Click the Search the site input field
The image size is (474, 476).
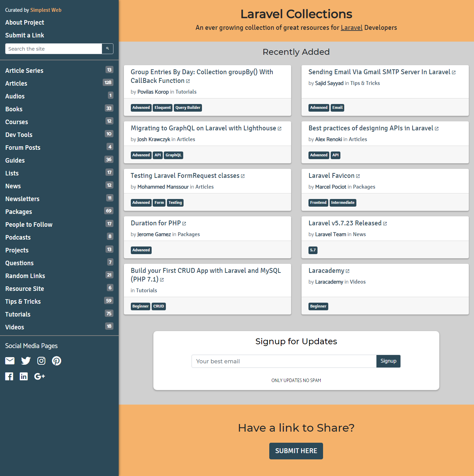[53, 49]
